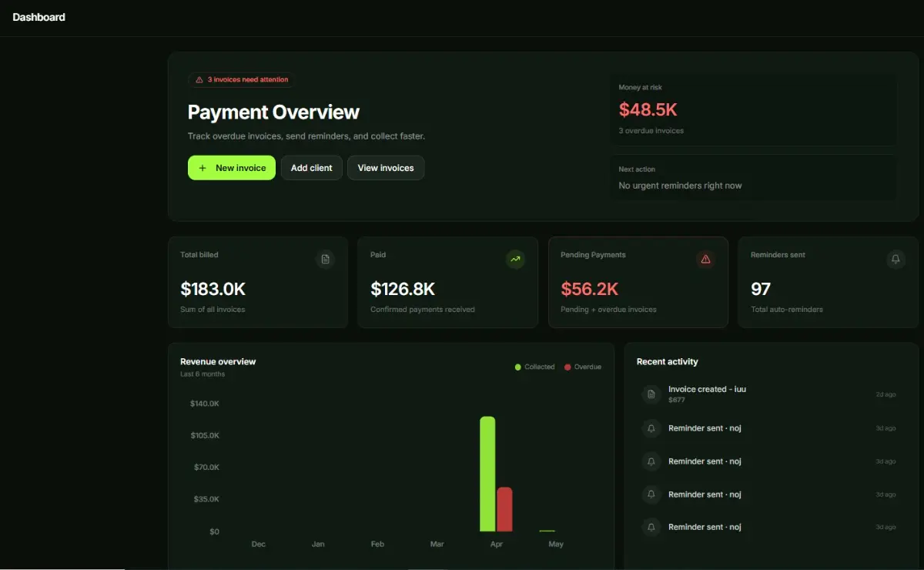Viewport: 924px width, 570px height.
Task: Click the Last 6 months subtitle
Action: coord(203,374)
